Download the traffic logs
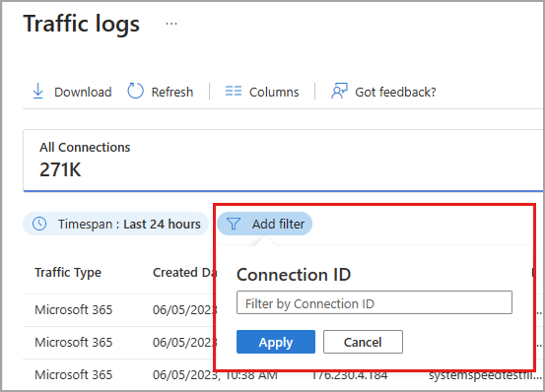This screenshot has width=545, height=392. pyautogui.click(x=72, y=92)
